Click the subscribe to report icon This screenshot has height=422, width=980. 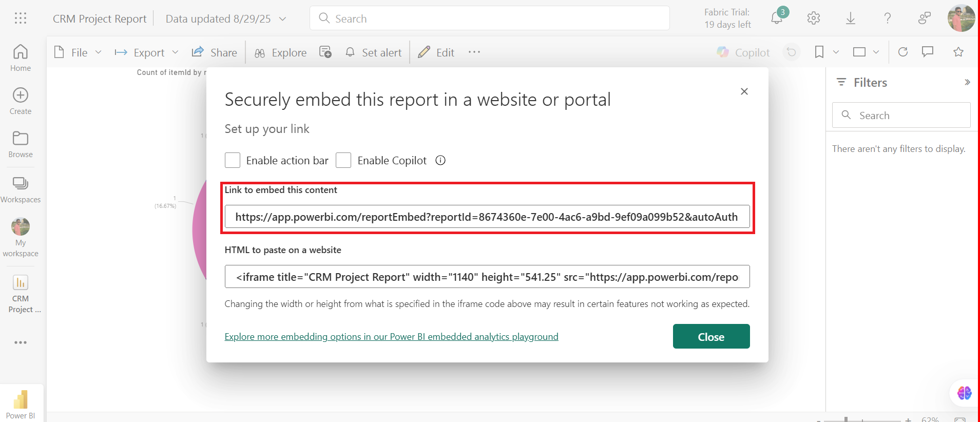click(325, 52)
